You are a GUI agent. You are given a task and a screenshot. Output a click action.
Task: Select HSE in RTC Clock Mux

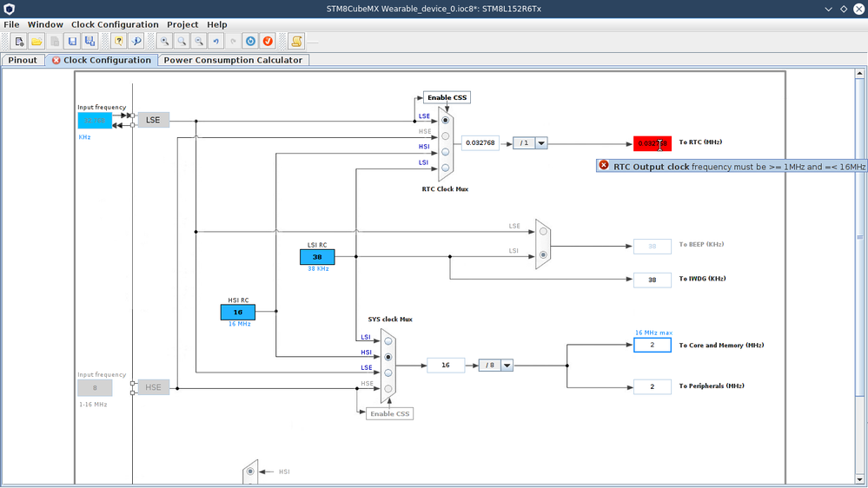(446, 135)
